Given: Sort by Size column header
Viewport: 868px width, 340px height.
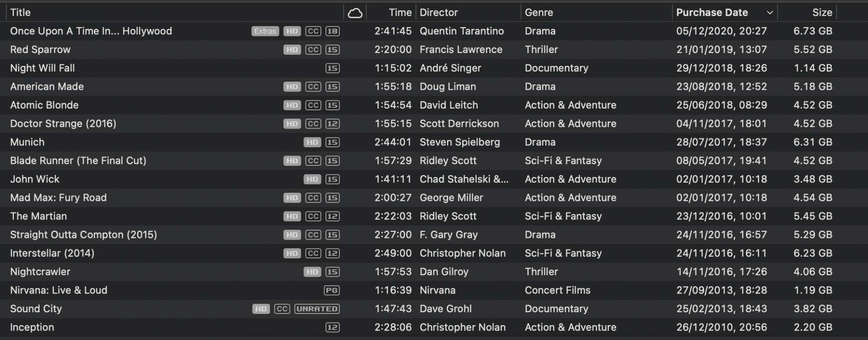Looking at the screenshot, I should 822,13.
